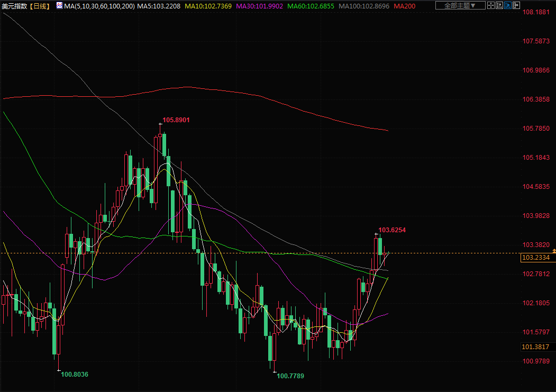The image size is (556, 392).
Task: Click the crosshair cursor icon in top toolbar
Action: pos(490,6)
